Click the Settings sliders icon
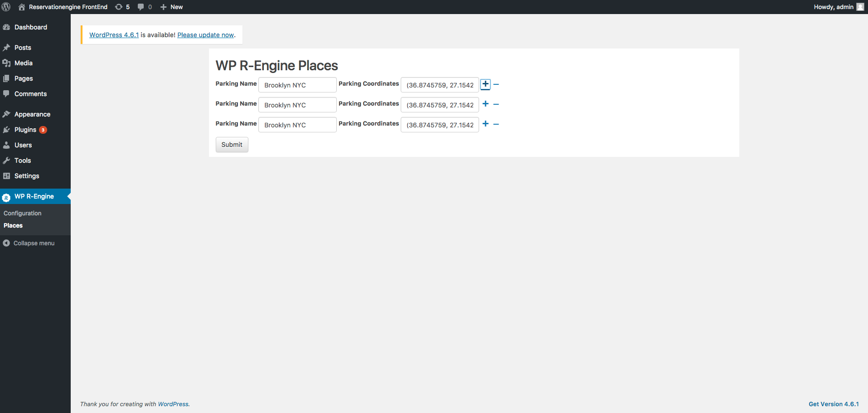Viewport: 868px width, 413px height. pyautogui.click(x=6, y=176)
